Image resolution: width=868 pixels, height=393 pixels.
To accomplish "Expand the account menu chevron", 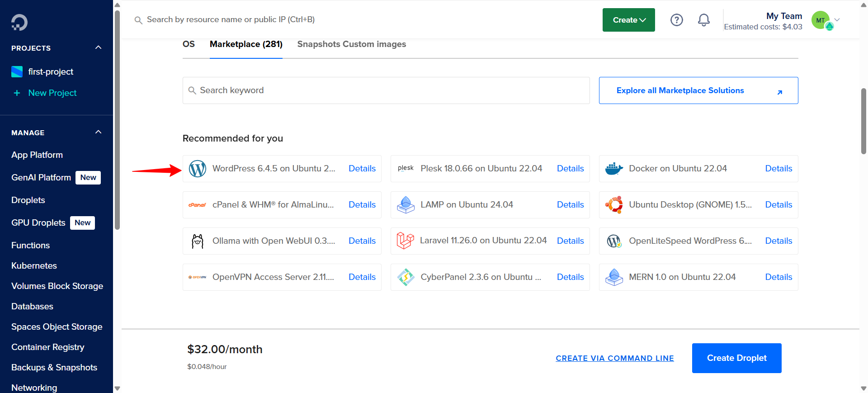I will tap(837, 20).
